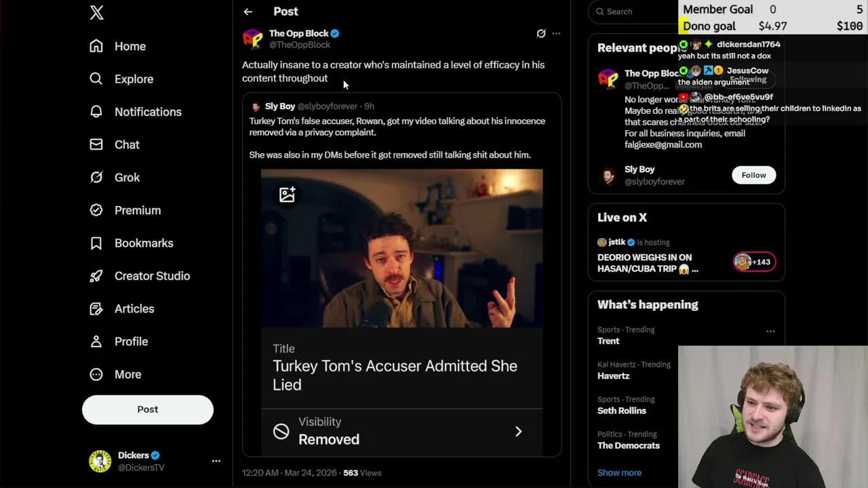Click jstlk host name
This screenshot has width=868, height=488.
[x=616, y=242]
